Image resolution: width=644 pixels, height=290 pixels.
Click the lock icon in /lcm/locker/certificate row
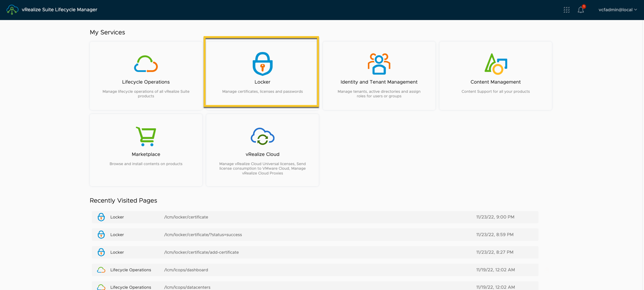click(101, 217)
